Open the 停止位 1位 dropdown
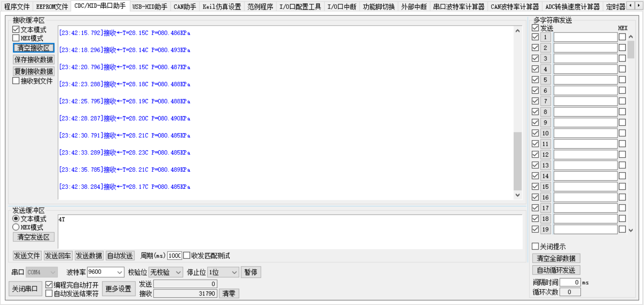This screenshot has height=305, width=644. tap(223, 272)
